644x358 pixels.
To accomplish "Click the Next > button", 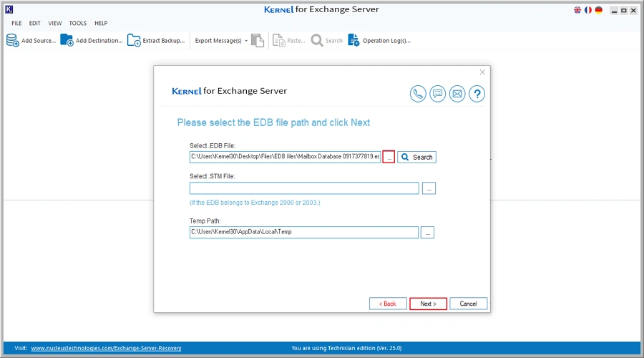I will tap(428, 304).
